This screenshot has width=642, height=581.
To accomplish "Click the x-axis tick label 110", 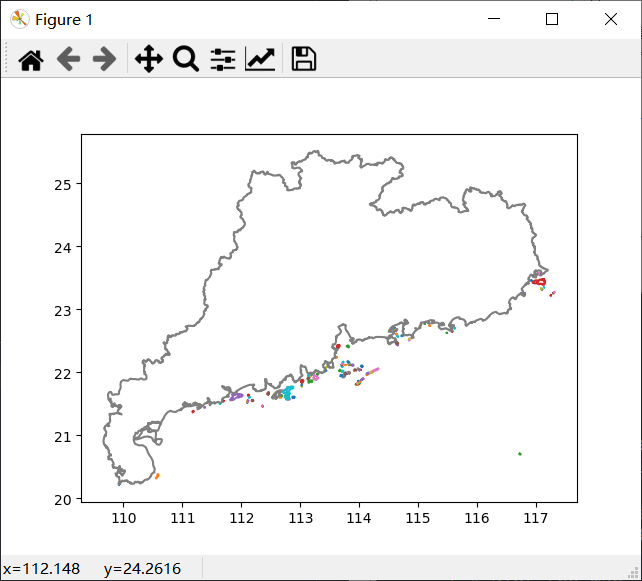I will point(124,518).
